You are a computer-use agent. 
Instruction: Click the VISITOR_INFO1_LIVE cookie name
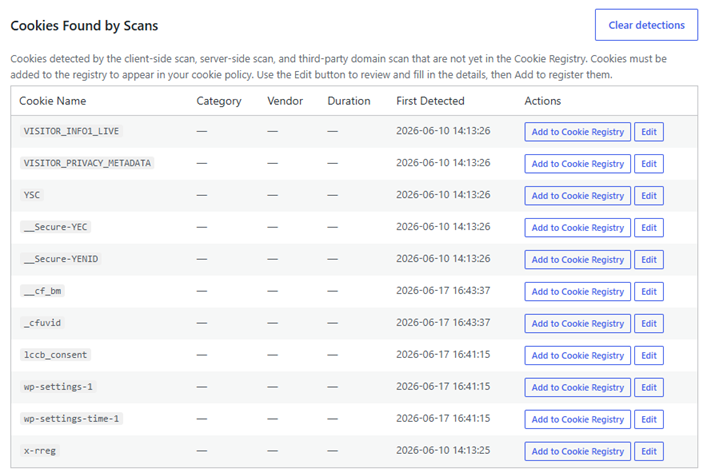click(x=71, y=131)
